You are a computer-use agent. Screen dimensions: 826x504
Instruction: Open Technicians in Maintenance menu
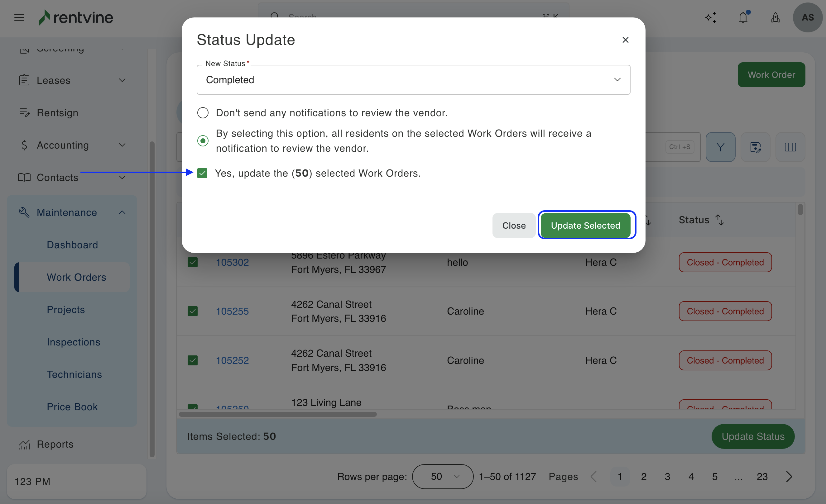[74, 374]
